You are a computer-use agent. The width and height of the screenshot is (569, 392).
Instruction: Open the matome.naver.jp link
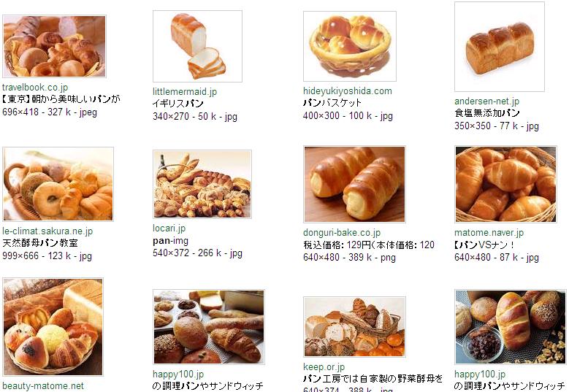click(489, 232)
